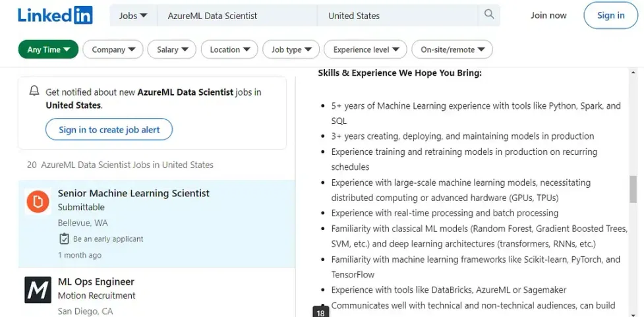Screen dimensions: 644x317
Task: Open the Submittable company logo
Action: pyautogui.click(x=38, y=202)
